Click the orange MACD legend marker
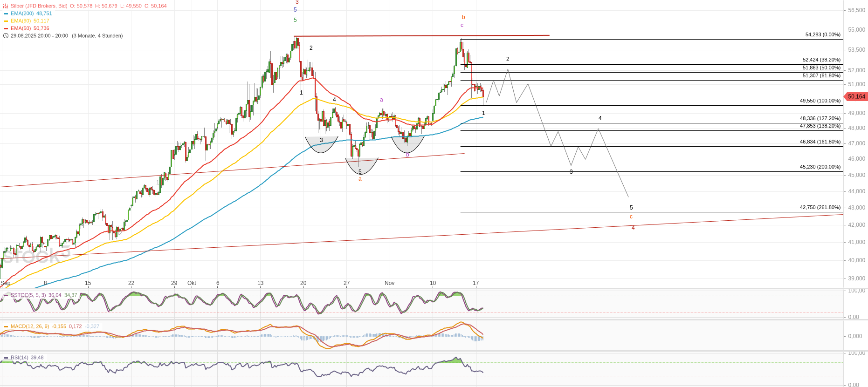Viewport: 868px width, 387px height. (6, 326)
